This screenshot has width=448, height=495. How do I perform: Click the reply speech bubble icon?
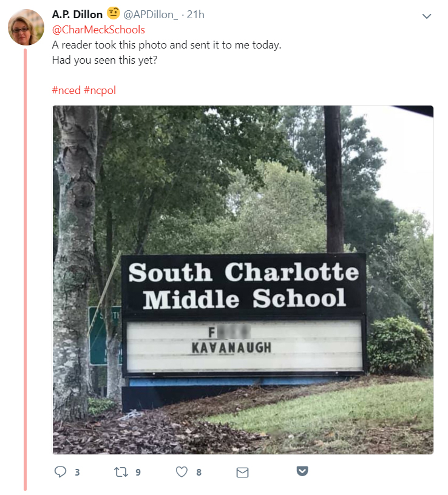click(x=60, y=471)
